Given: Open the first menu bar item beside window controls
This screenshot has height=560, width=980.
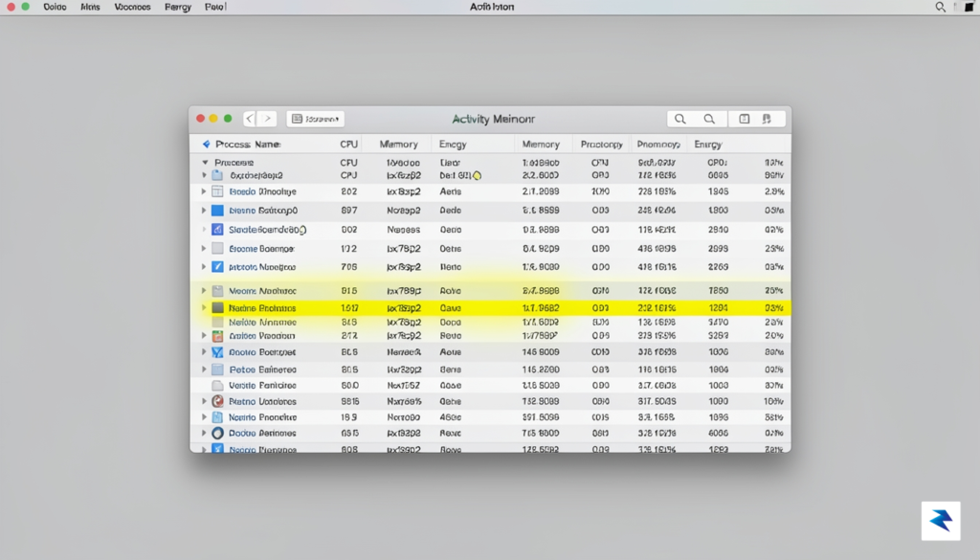Looking at the screenshot, I should [x=55, y=7].
